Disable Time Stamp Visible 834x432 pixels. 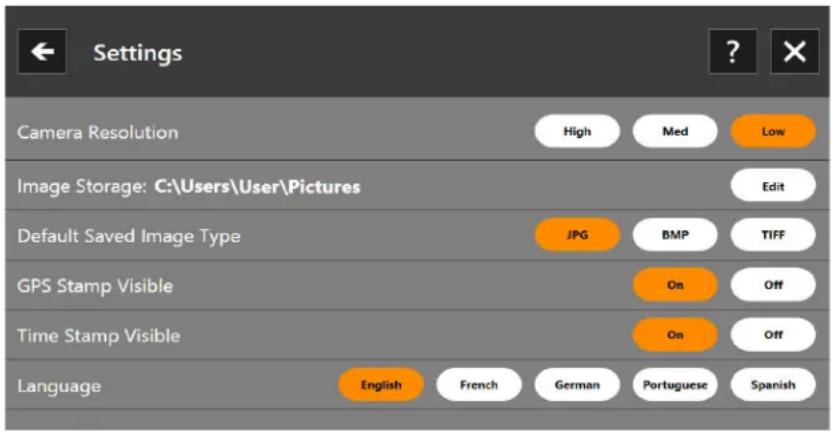773,335
